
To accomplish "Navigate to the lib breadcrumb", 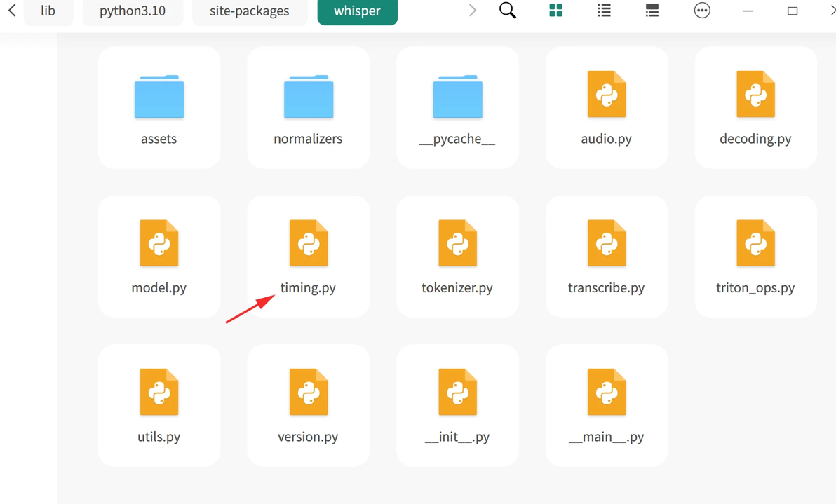I will click(x=48, y=11).
